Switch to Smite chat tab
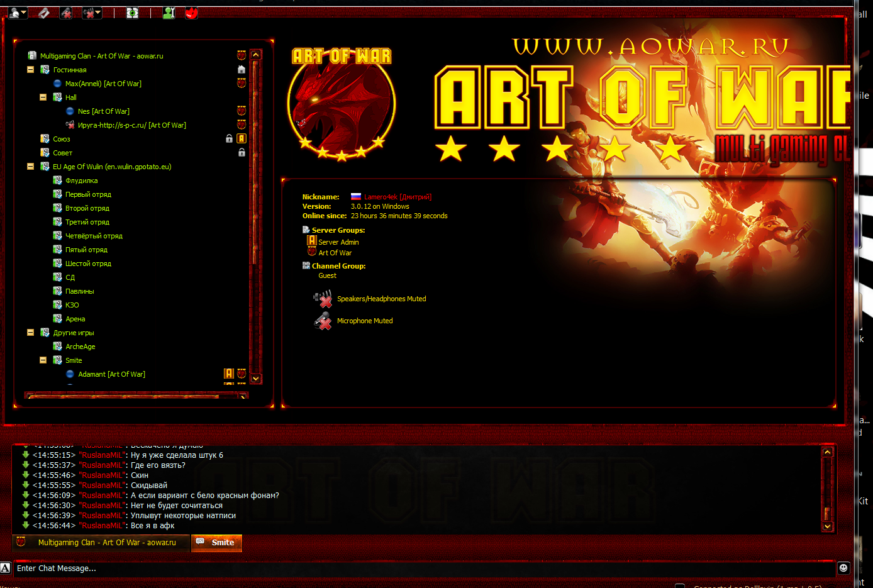The width and height of the screenshot is (873, 588). coord(216,543)
